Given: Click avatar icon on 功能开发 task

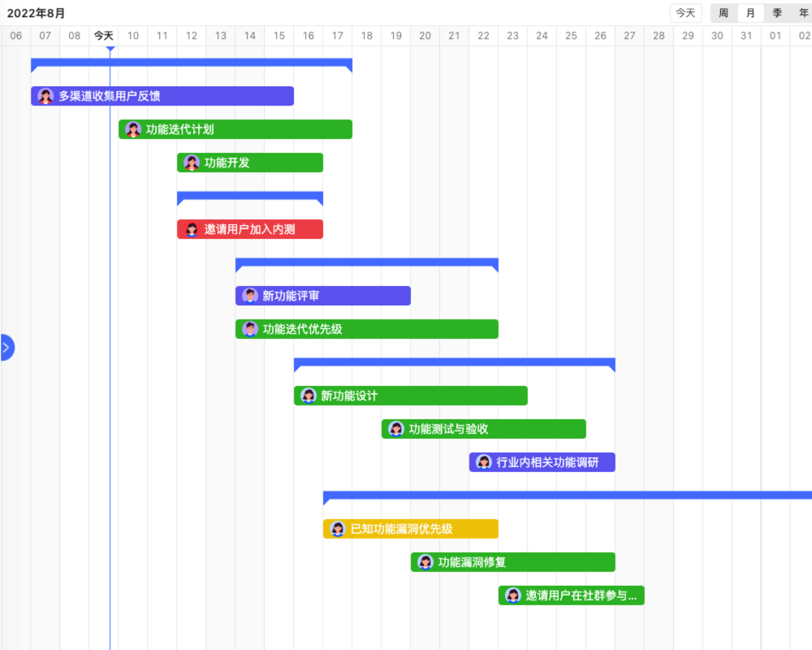Looking at the screenshot, I should tap(192, 162).
